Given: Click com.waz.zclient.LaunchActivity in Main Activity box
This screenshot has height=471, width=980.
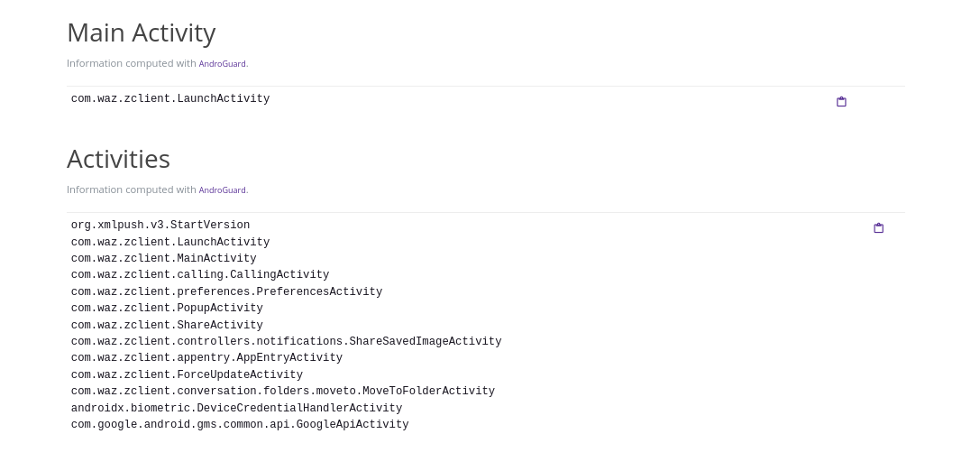Looking at the screenshot, I should [170, 99].
